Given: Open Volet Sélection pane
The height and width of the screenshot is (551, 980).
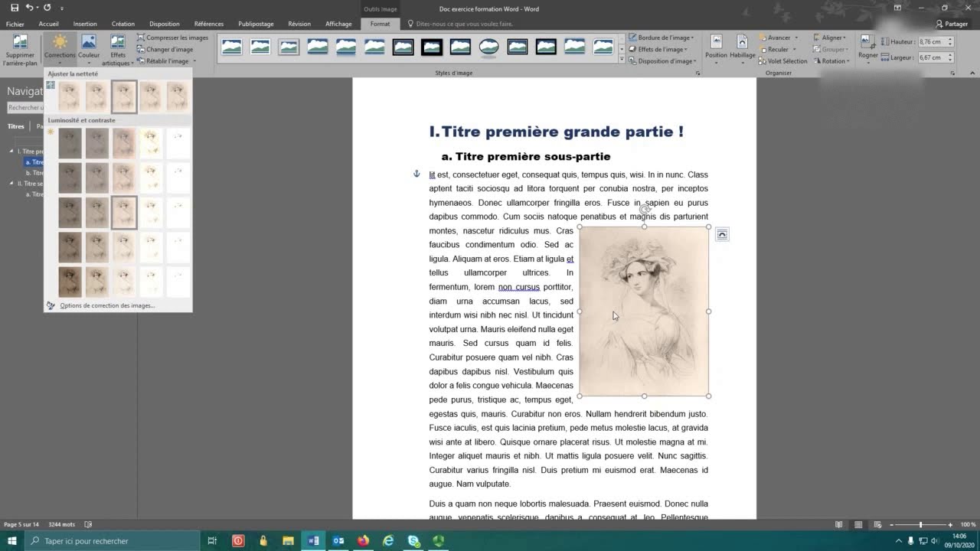Looking at the screenshot, I should point(783,61).
